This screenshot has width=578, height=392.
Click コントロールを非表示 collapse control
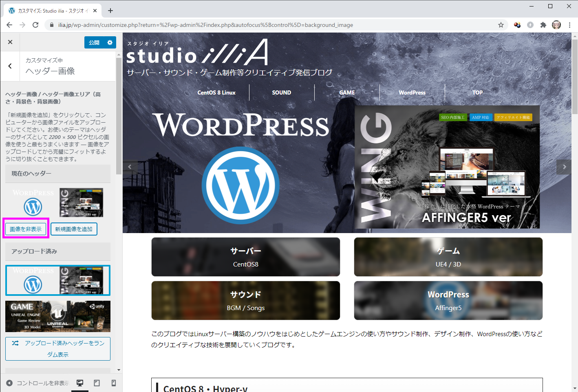tap(38, 383)
